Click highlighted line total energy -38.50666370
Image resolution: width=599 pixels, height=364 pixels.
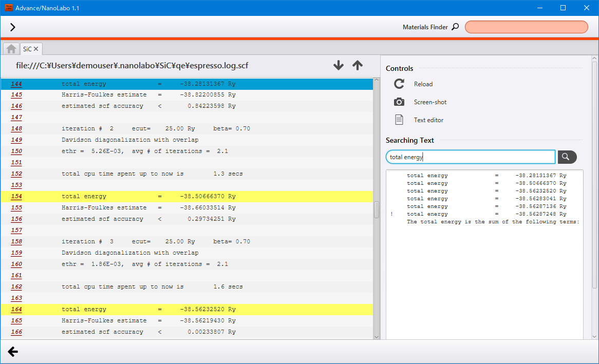point(187,196)
